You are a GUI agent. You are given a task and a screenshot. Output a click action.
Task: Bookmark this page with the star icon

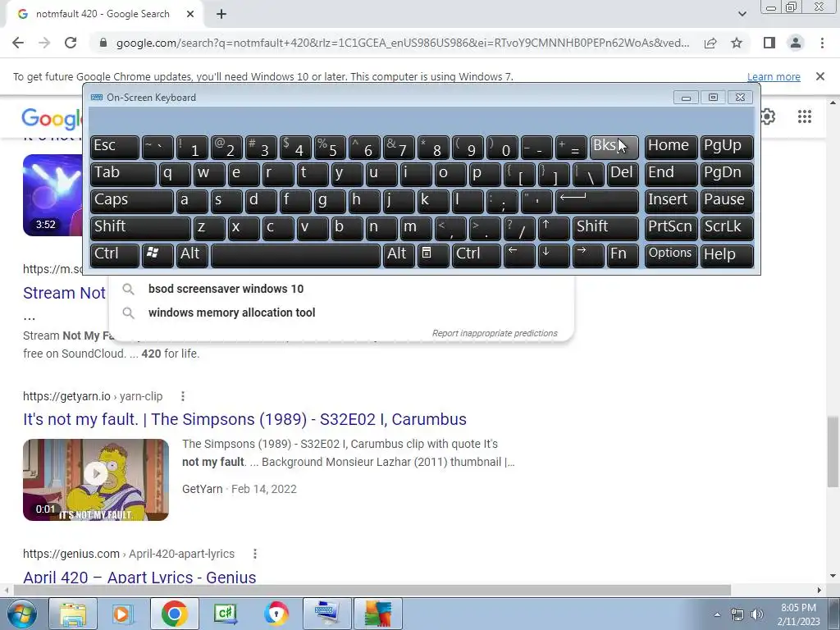click(x=737, y=43)
